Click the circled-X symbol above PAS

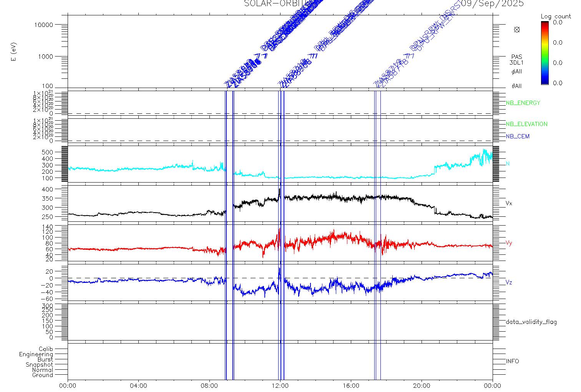pyautogui.click(x=517, y=30)
